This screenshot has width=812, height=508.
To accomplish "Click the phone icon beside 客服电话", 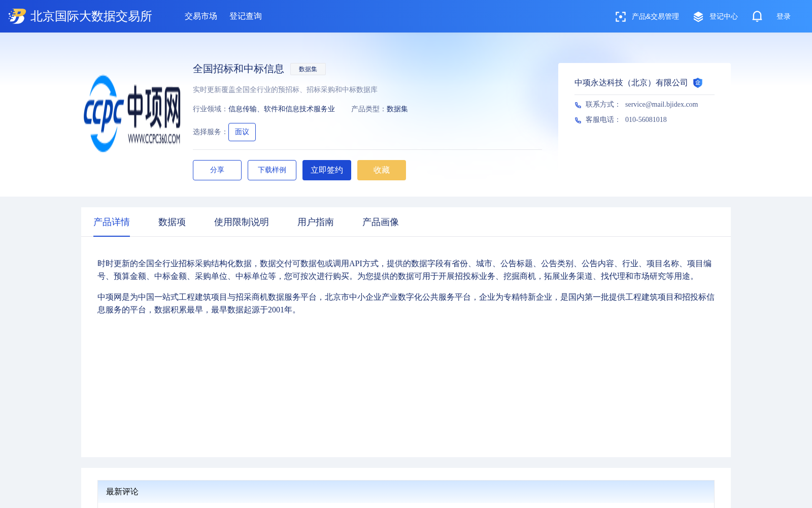I will (578, 120).
